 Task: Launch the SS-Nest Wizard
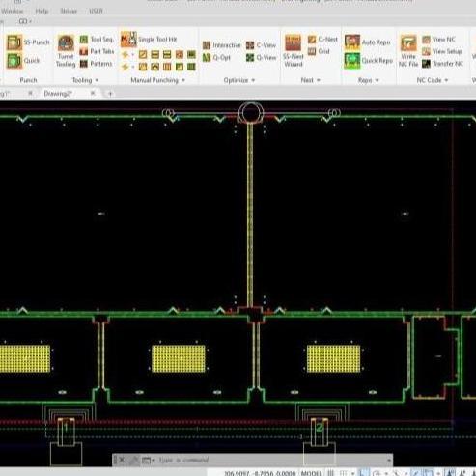(x=294, y=51)
